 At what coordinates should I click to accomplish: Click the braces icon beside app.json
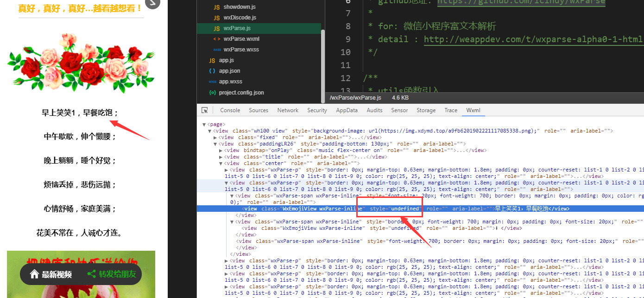(x=212, y=71)
